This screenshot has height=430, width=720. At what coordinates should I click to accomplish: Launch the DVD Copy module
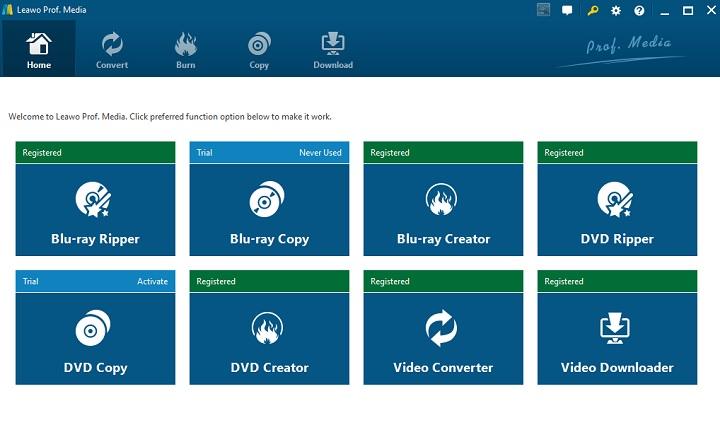(x=95, y=337)
